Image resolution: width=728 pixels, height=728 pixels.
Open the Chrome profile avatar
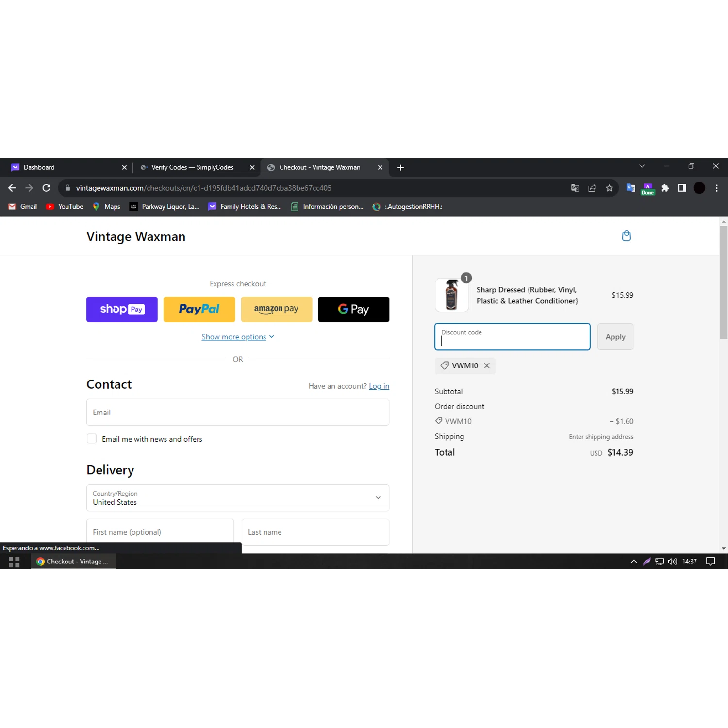(x=699, y=188)
